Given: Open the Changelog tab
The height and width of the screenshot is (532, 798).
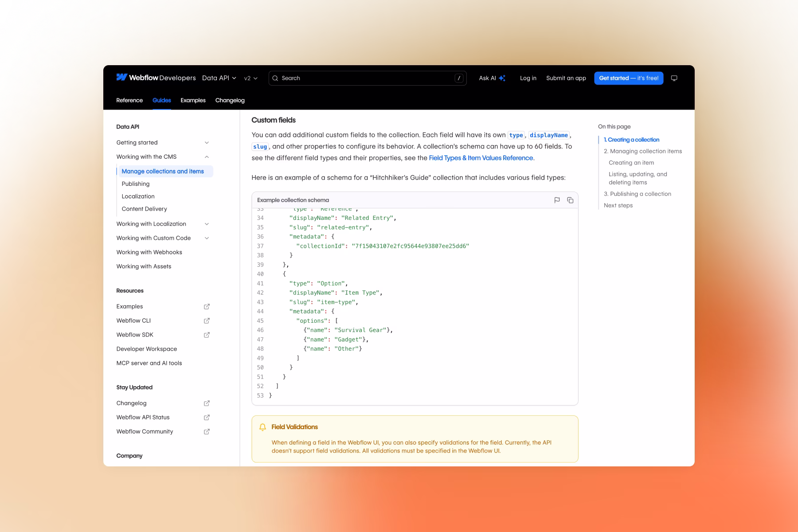Looking at the screenshot, I should (x=230, y=100).
